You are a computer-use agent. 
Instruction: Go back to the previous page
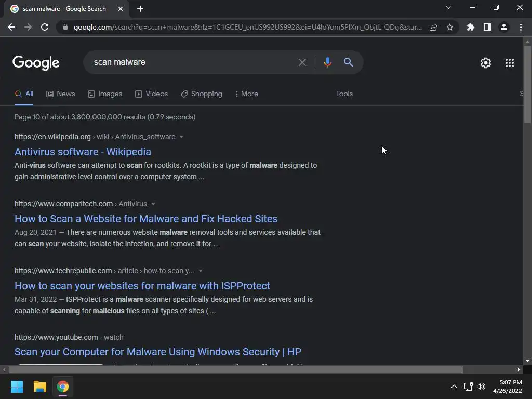11,27
